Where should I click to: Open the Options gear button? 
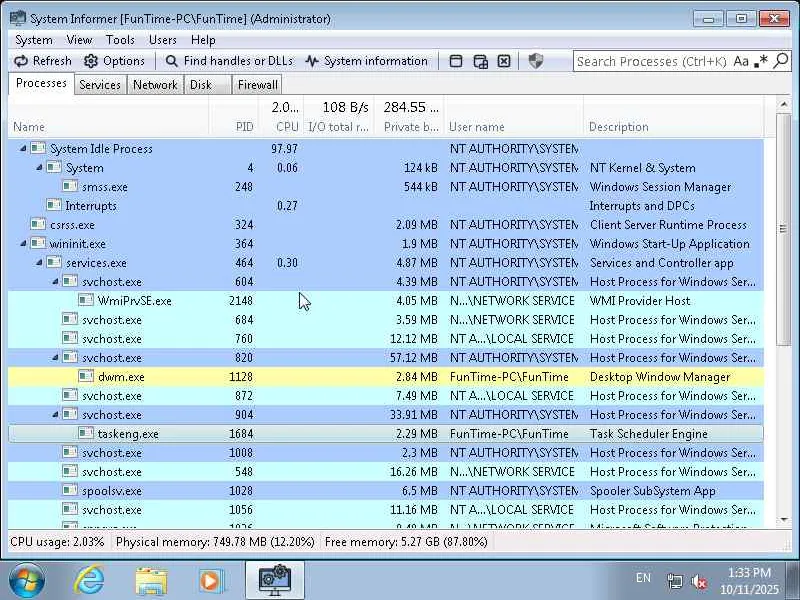tap(114, 61)
